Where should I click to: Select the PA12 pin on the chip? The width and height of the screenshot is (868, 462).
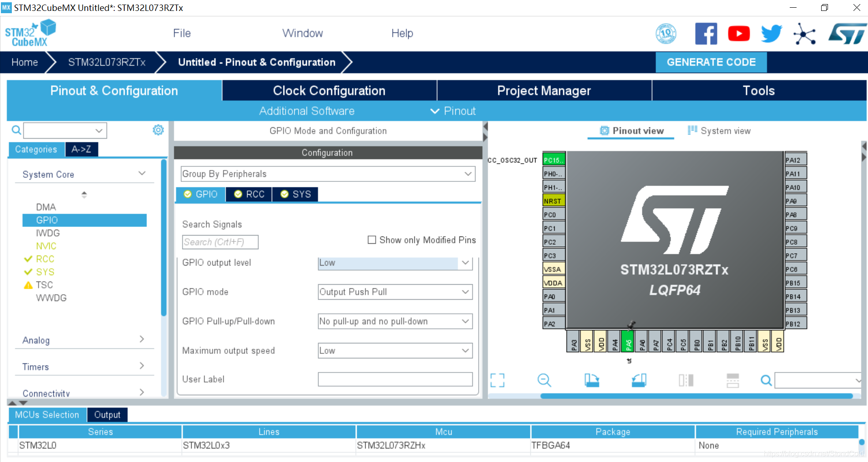tap(796, 160)
